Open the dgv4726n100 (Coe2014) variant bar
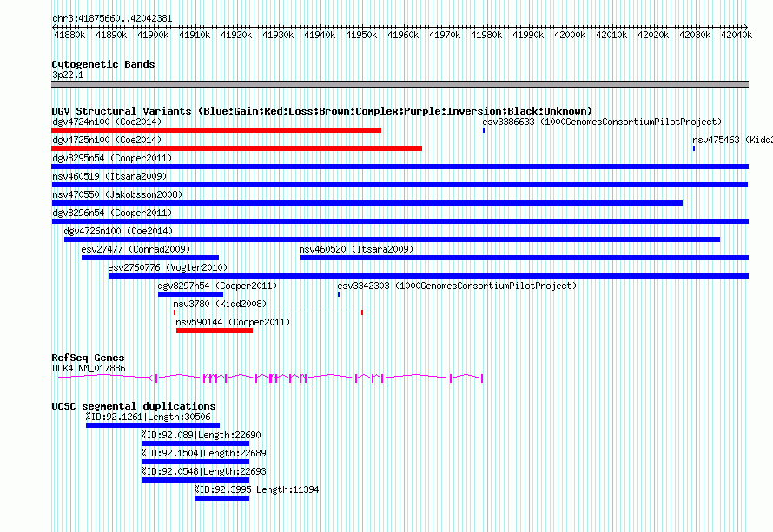This screenshot has width=773, height=532. pos(392,240)
